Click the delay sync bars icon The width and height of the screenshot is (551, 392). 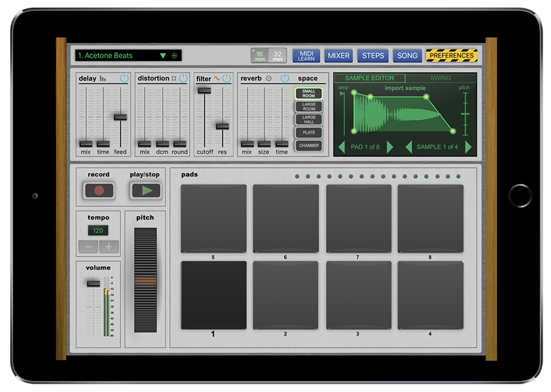[102, 78]
